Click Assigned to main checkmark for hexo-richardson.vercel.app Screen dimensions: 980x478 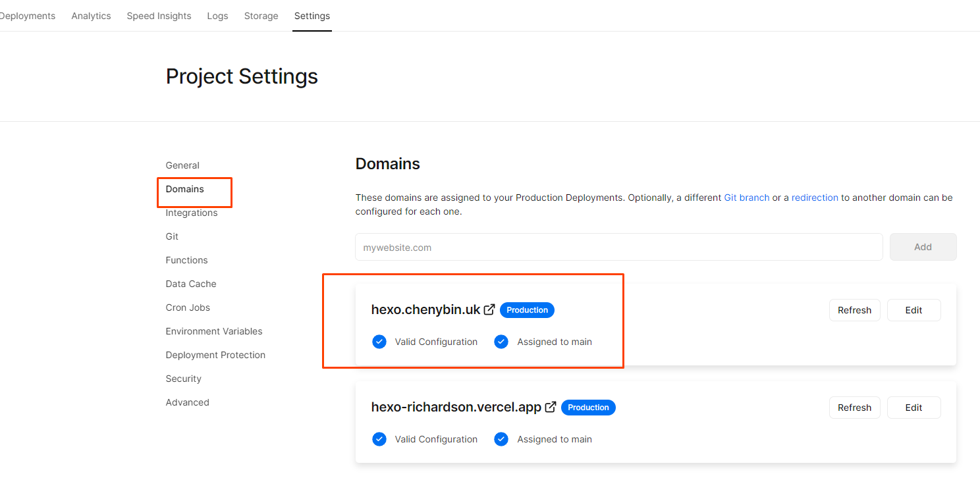501,439
